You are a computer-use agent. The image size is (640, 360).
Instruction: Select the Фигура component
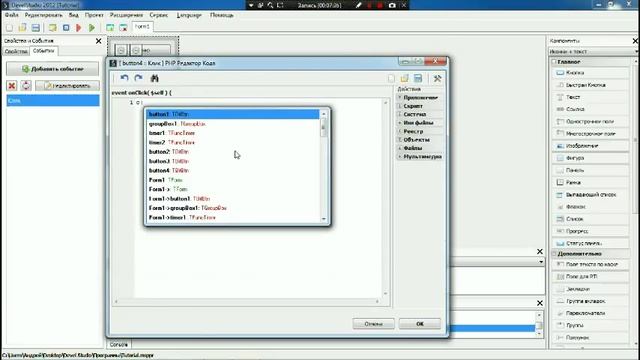coord(591,158)
